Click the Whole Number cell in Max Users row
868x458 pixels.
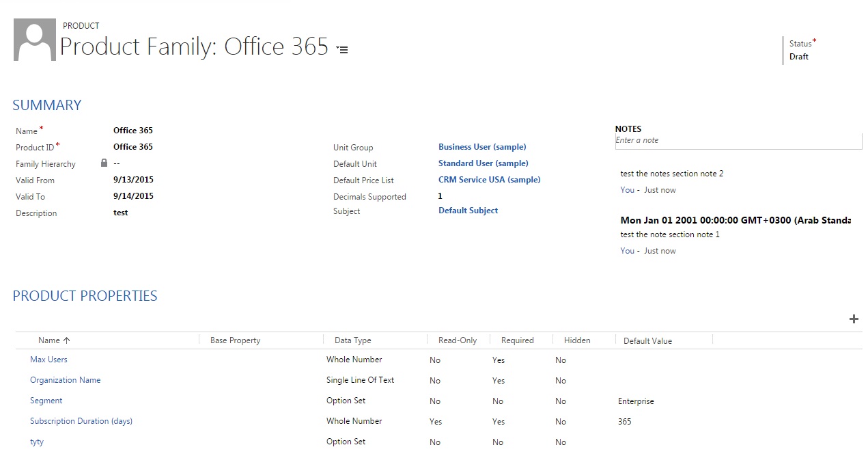pos(354,360)
